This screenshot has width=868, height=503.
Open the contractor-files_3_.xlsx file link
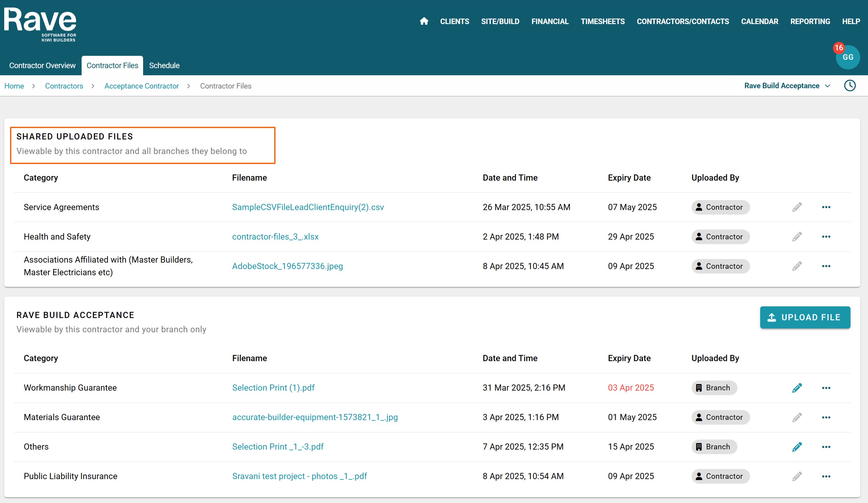(x=275, y=237)
